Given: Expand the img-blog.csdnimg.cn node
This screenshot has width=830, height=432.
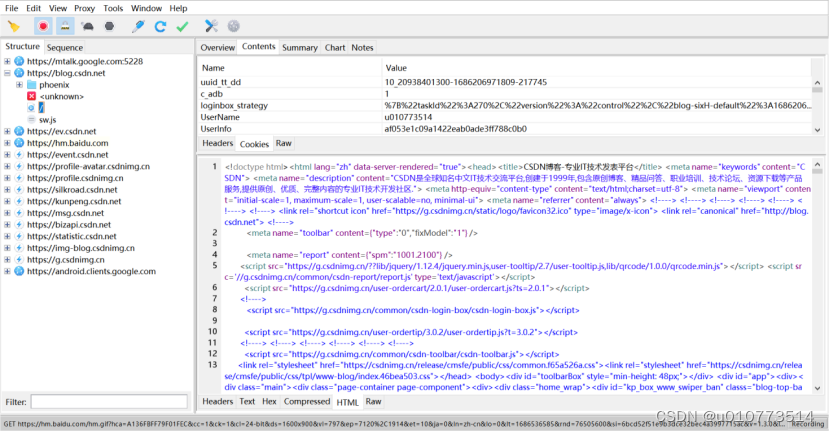Looking at the screenshot, I should tap(7, 248).
